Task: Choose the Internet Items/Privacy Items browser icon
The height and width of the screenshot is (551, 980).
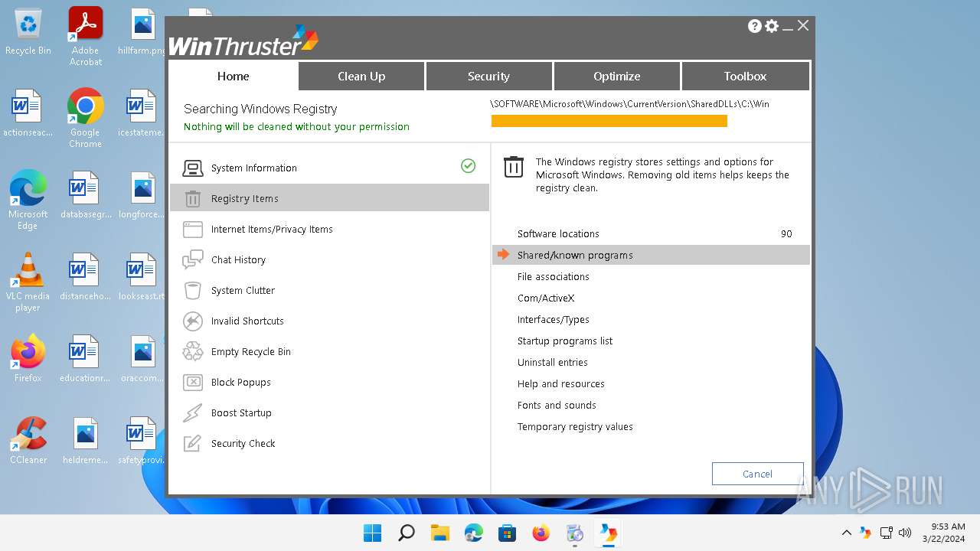Action: pyautogui.click(x=193, y=230)
